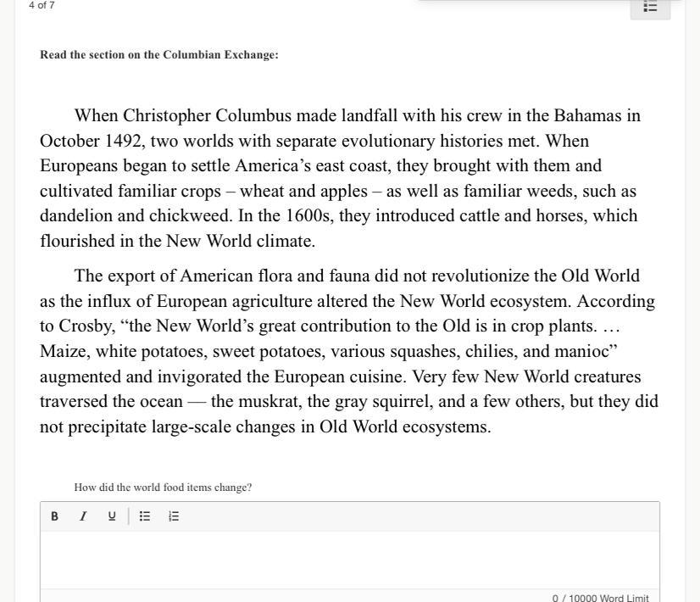700x602 pixels.
Task: Click into the answer text area
Action: click(350, 560)
